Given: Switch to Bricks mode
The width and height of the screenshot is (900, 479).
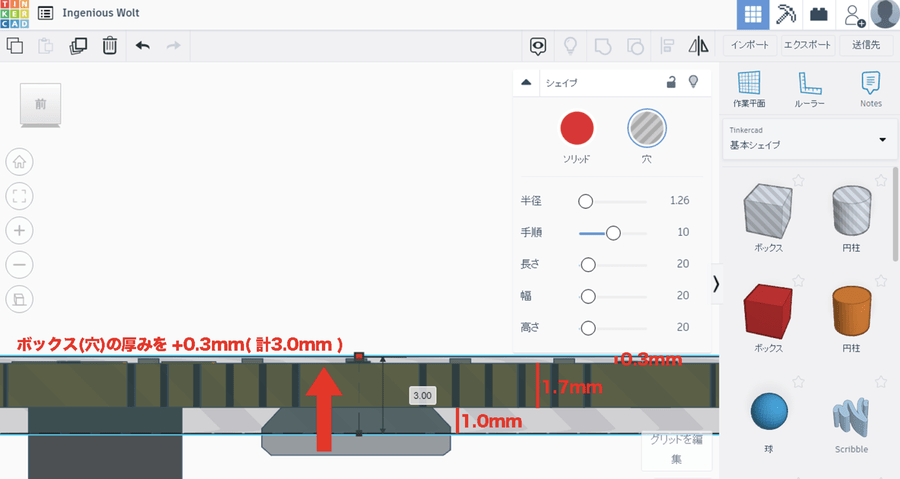Looking at the screenshot, I should (818, 14).
